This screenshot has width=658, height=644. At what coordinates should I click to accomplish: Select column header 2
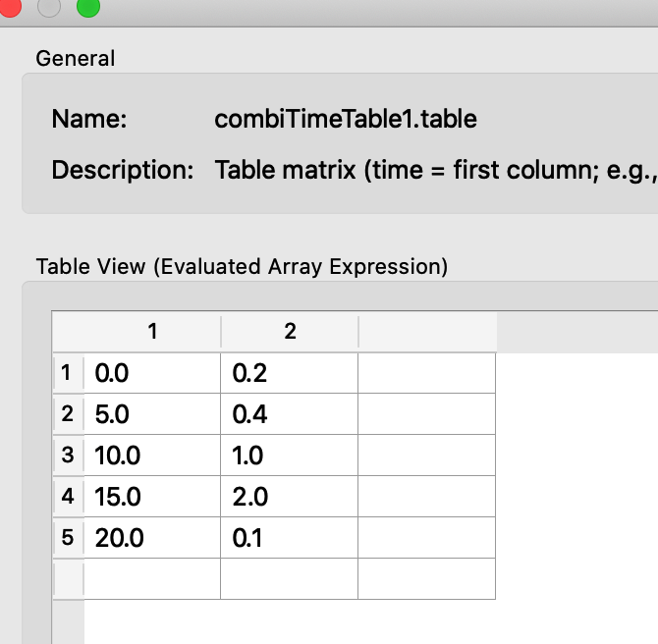[x=290, y=332]
